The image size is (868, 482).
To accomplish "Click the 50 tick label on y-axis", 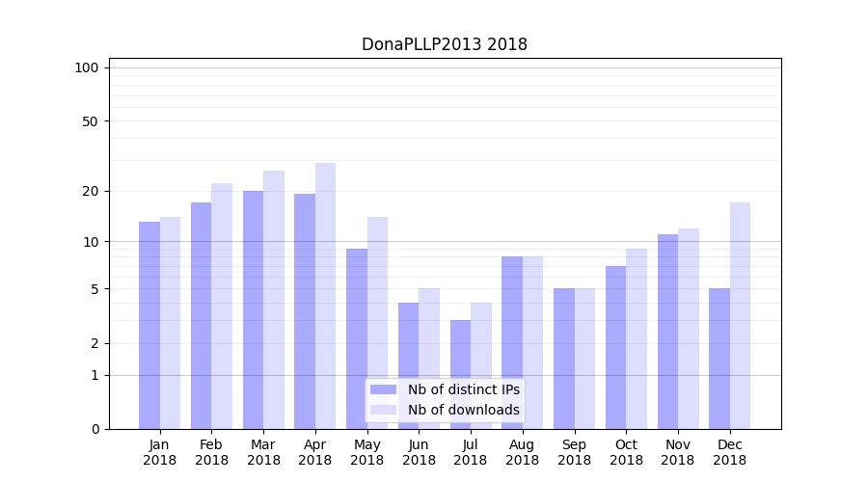I will (x=90, y=121).
